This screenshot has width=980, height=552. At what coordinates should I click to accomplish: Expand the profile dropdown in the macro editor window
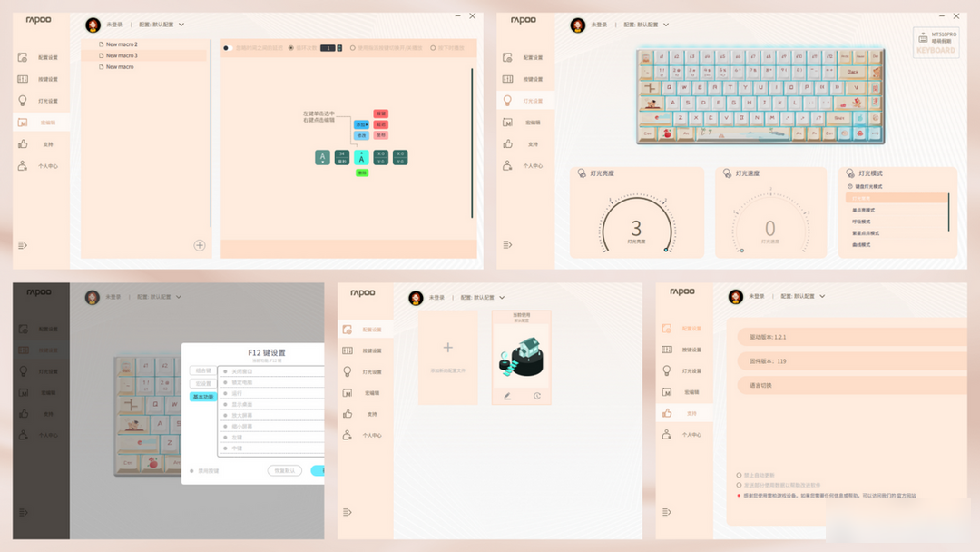coord(181,25)
